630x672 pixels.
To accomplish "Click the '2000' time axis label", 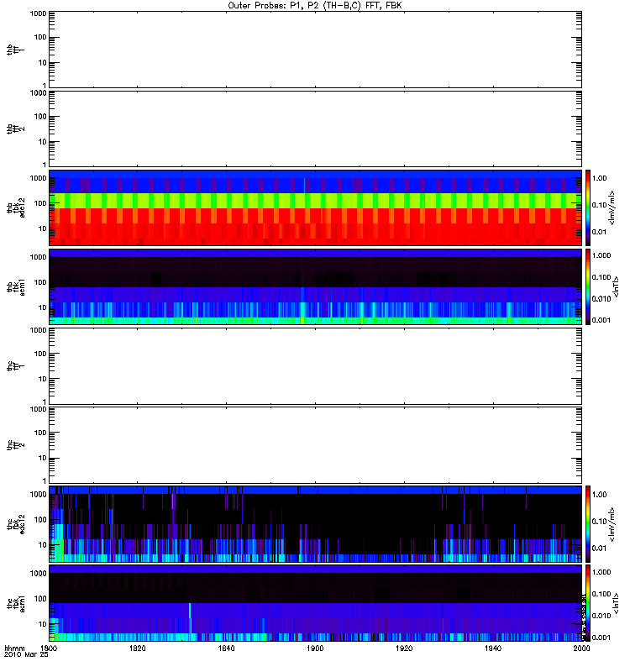I will tap(581, 648).
